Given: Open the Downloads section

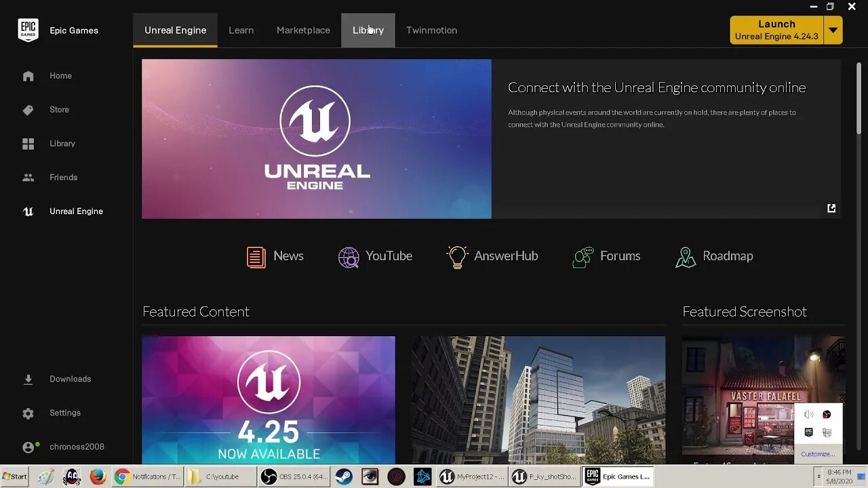Looking at the screenshot, I should click(70, 379).
